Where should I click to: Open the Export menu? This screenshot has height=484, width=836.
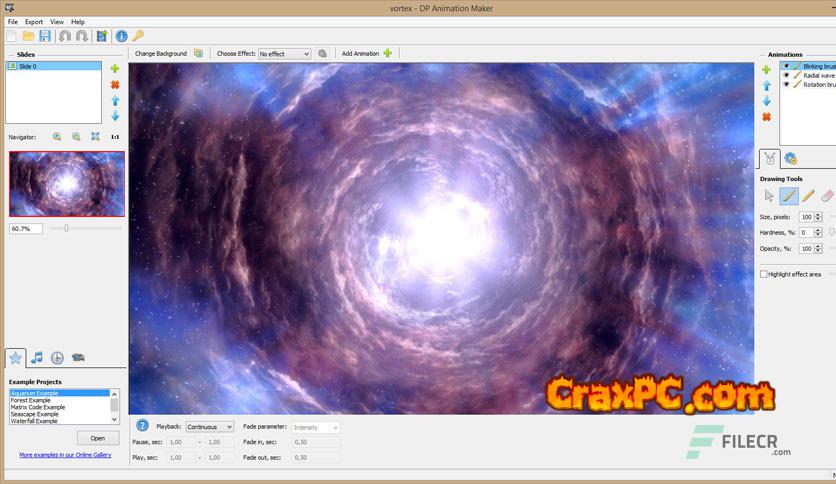34,21
